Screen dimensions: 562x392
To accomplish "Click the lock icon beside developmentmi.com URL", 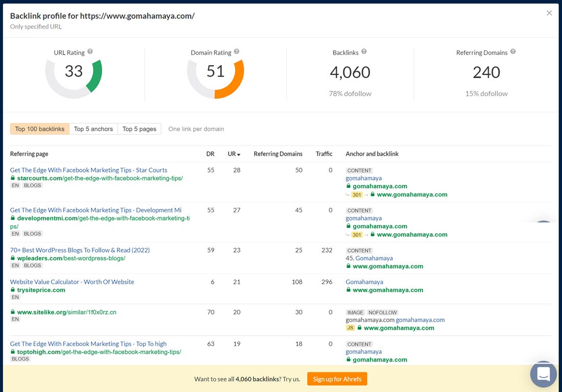I will tap(13, 218).
